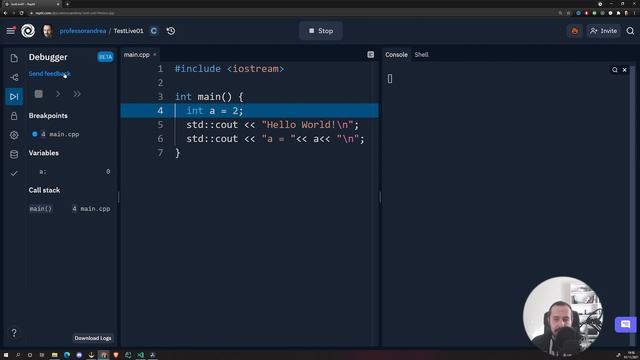The height and width of the screenshot is (360, 640).
Task: Open Windows taskbar search
Action: [18, 355]
